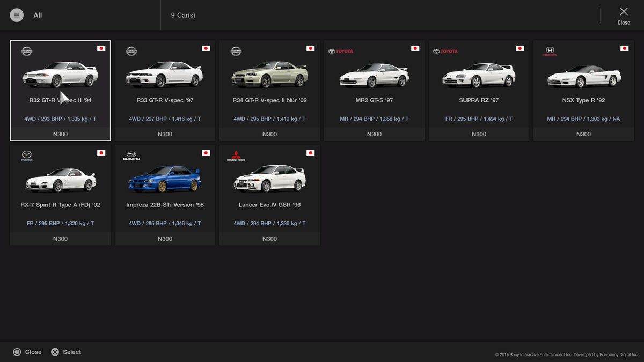The image size is (644, 362).
Task: Click the circle Close button icon at bottom
Action: click(17, 352)
